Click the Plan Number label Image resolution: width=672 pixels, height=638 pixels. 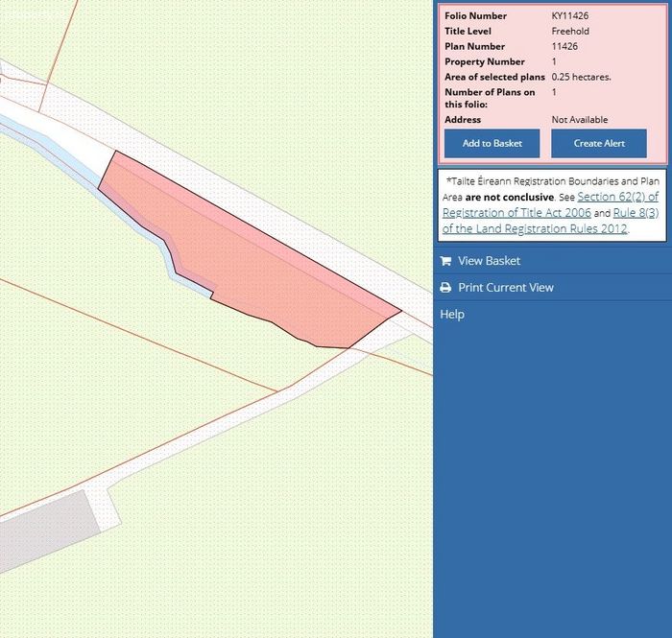point(475,46)
